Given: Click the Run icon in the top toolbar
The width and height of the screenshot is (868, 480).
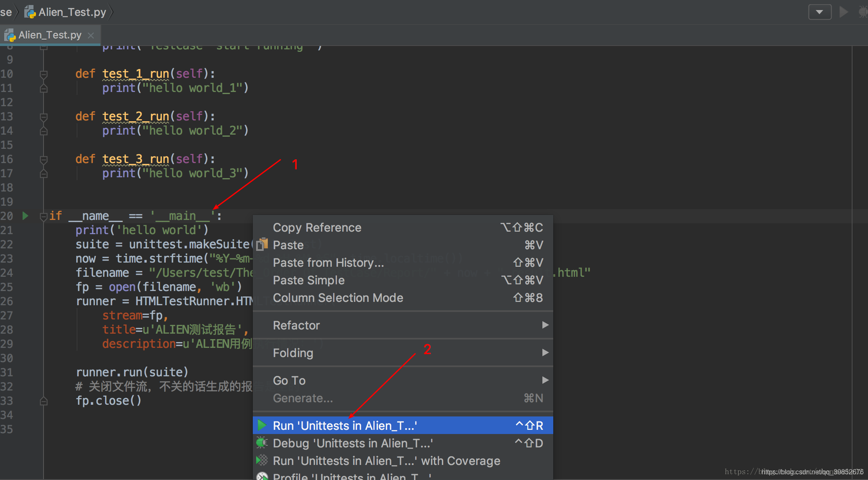Looking at the screenshot, I should 844,12.
